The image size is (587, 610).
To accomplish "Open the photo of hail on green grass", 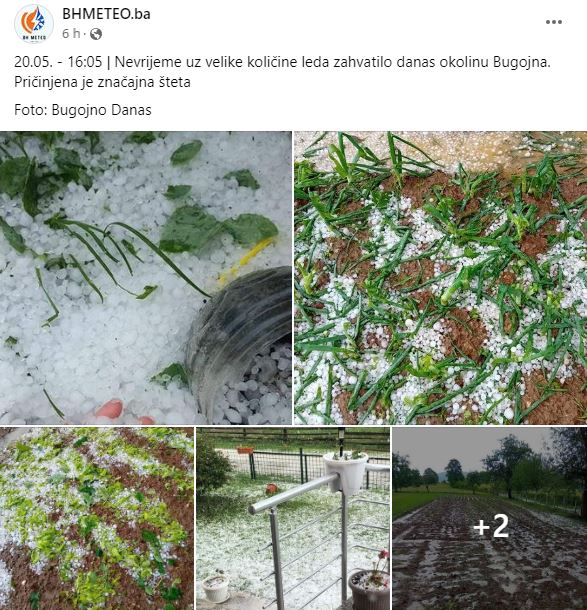I will pos(440,278).
